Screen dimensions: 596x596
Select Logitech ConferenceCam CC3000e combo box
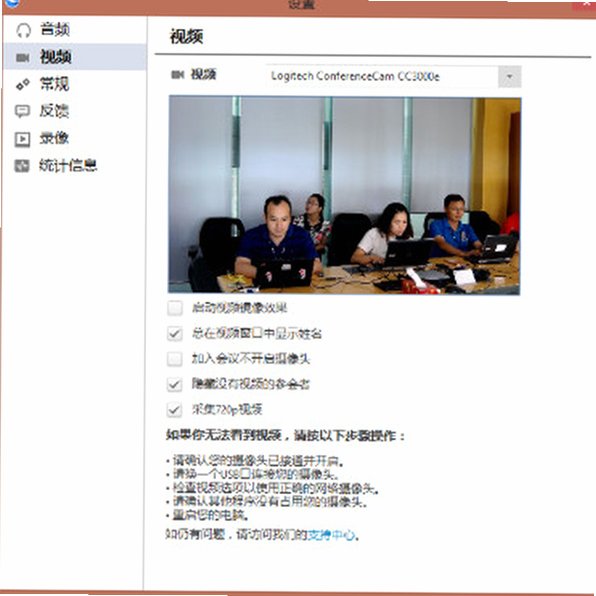pos(393,77)
